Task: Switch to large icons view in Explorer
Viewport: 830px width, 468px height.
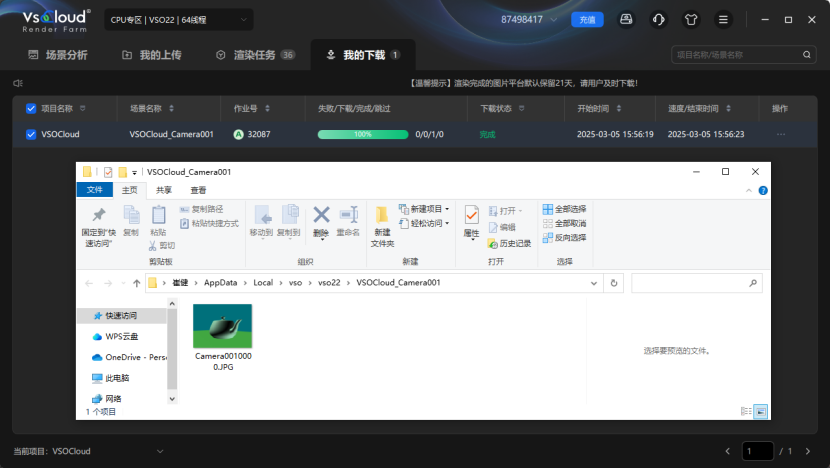Action: click(x=760, y=411)
